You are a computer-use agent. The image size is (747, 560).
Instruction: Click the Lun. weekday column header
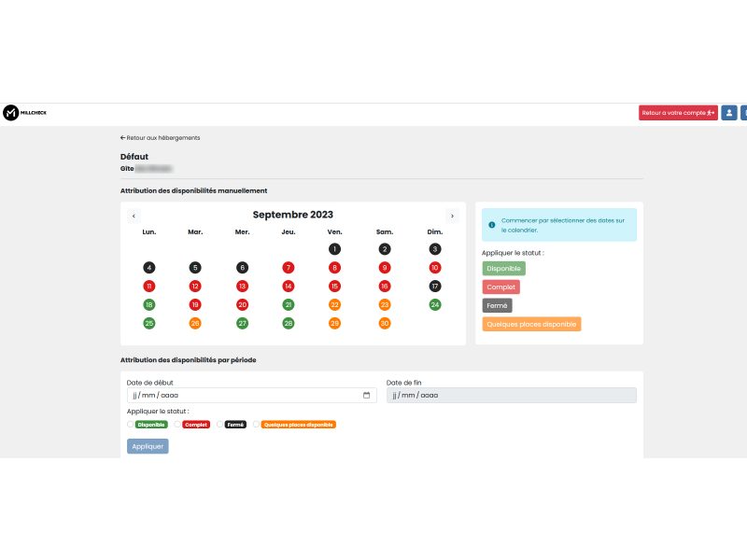(149, 231)
